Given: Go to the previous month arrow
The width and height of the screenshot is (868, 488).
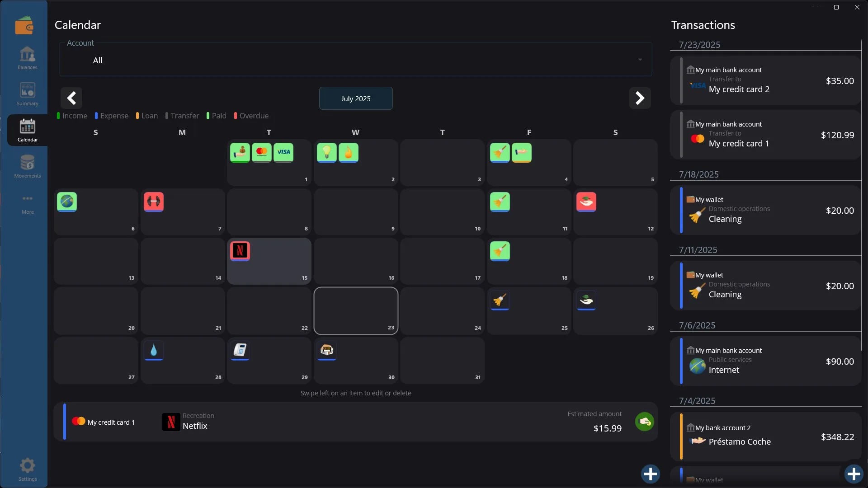Looking at the screenshot, I should tap(71, 98).
